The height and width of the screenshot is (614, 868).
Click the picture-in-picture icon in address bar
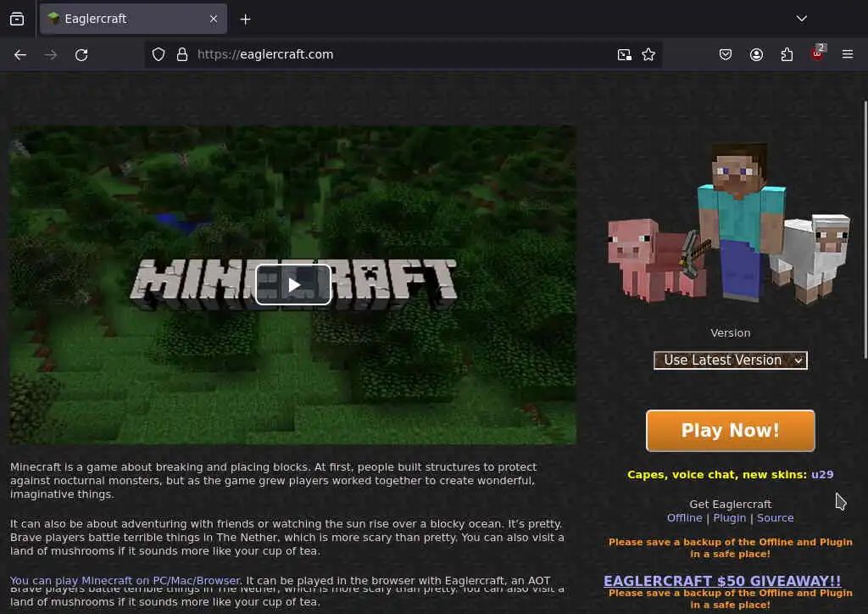(x=625, y=54)
